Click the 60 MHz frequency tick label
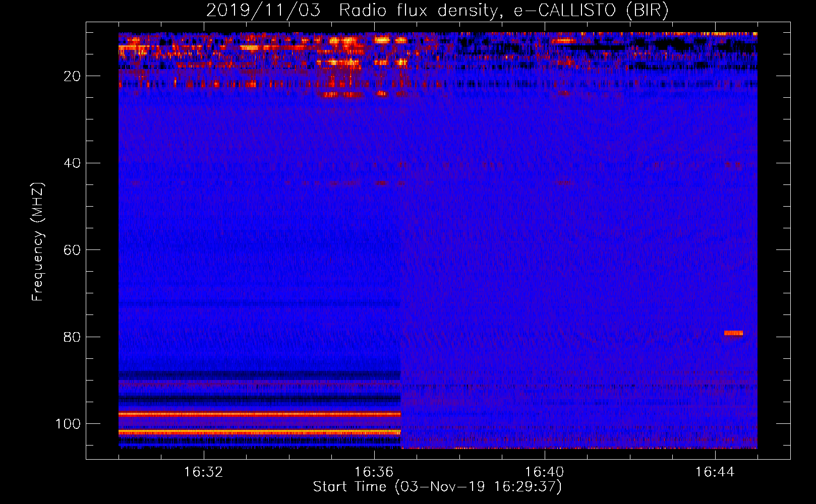This screenshot has width=816, height=504. coord(72,250)
